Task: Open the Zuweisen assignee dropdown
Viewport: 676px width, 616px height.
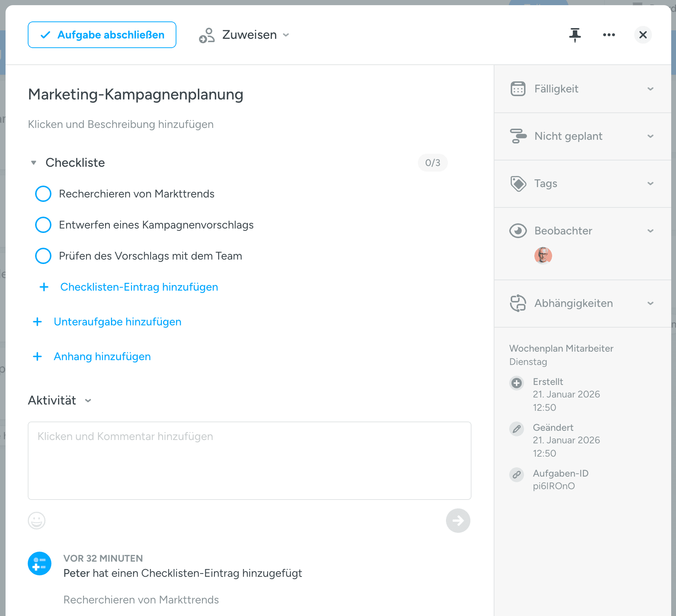Action: (x=244, y=35)
